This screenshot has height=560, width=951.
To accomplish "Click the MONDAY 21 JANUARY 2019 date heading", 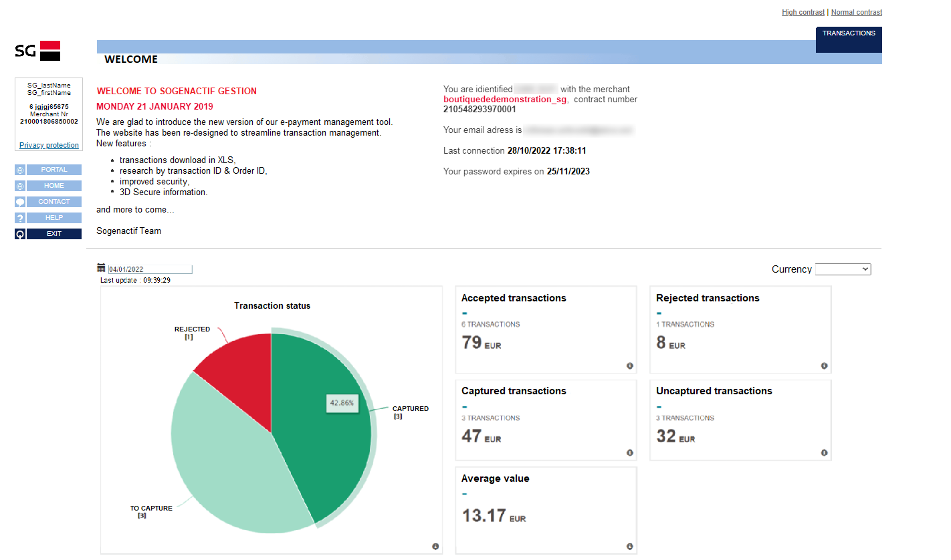I will click(x=154, y=106).
